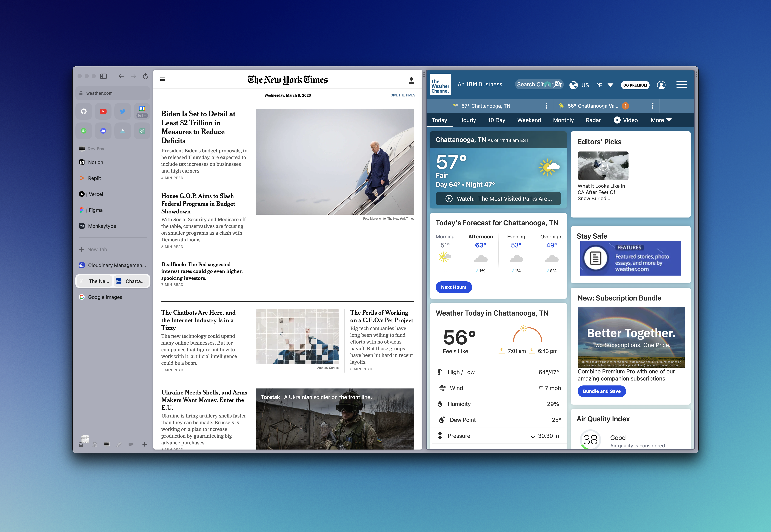This screenshot has height=532, width=771.
Task: Switch to the monitor space icon
Action: (107, 444)
